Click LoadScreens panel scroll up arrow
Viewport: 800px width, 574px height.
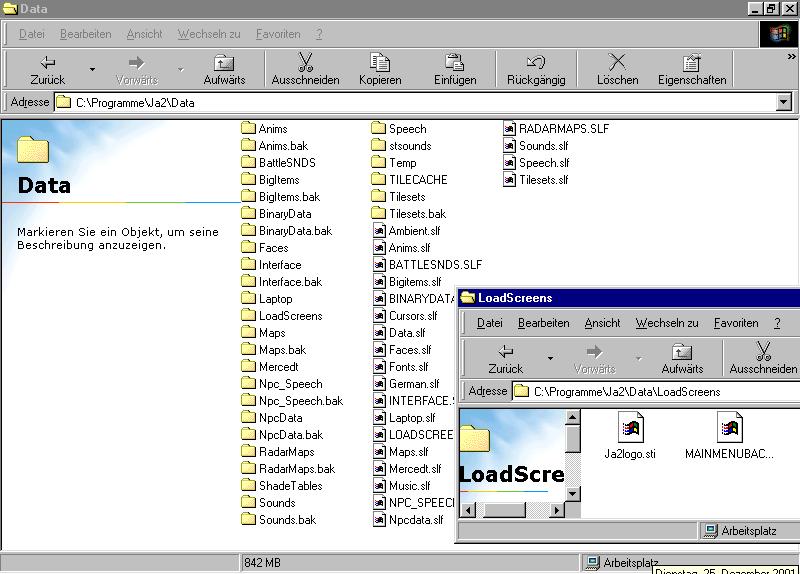coord(572,418)
